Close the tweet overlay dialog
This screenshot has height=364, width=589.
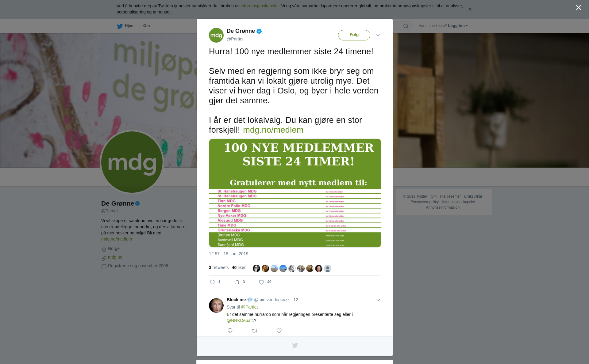(x=579, y=8)
